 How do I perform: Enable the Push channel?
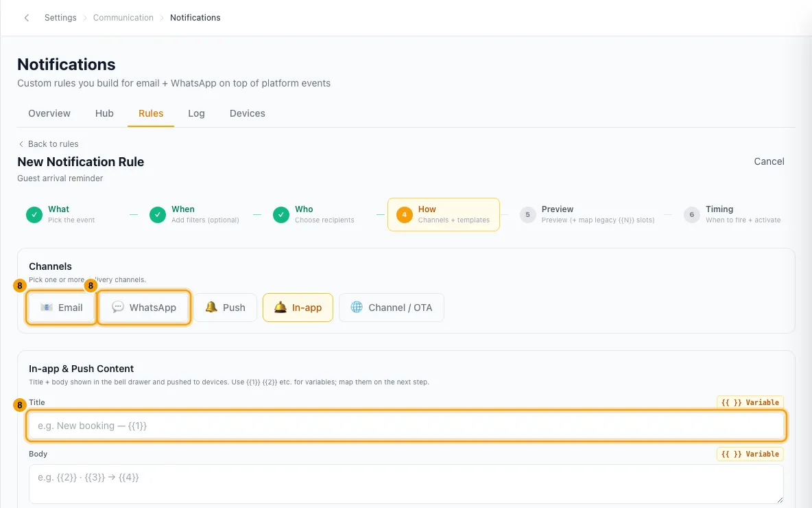[225, 308]
